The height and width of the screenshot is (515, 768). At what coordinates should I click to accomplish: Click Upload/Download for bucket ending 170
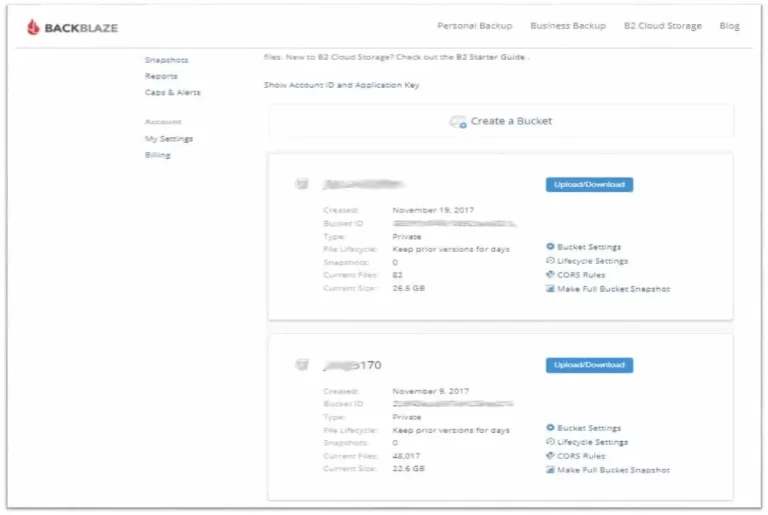589,365
